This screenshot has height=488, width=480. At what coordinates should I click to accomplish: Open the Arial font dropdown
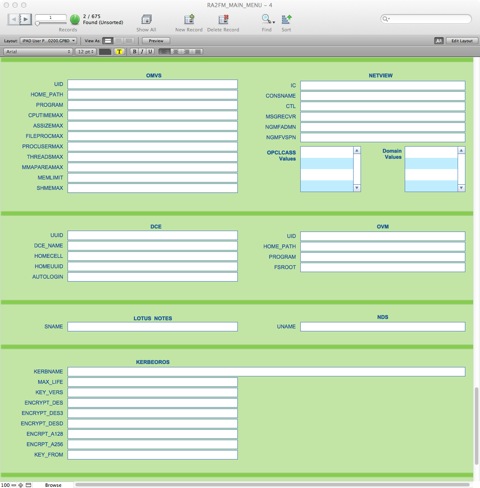point(38,52)
